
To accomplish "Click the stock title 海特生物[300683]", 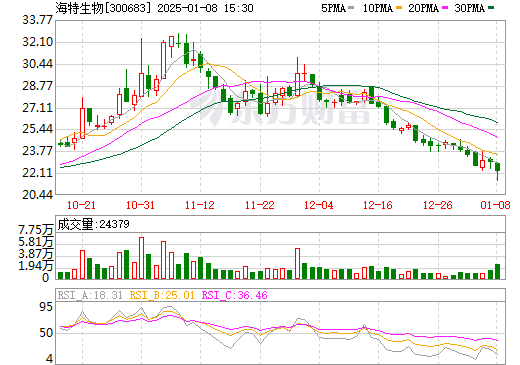I will coord(104,8).
